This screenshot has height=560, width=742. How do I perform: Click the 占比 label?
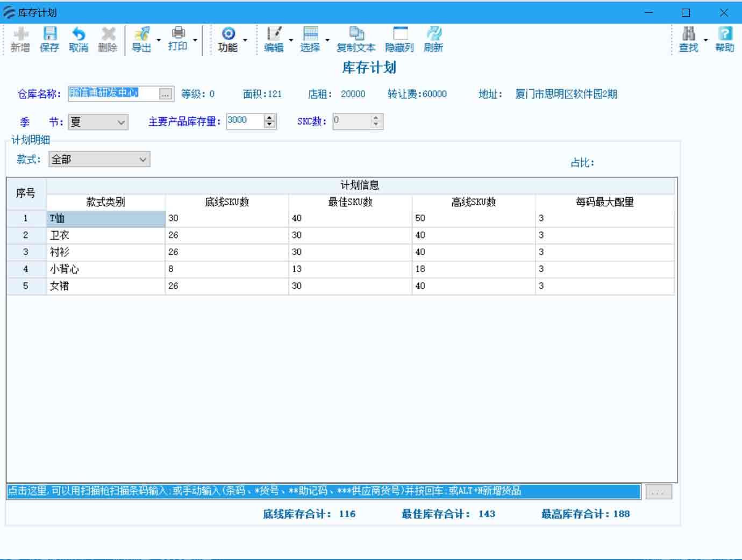(582, 163)
